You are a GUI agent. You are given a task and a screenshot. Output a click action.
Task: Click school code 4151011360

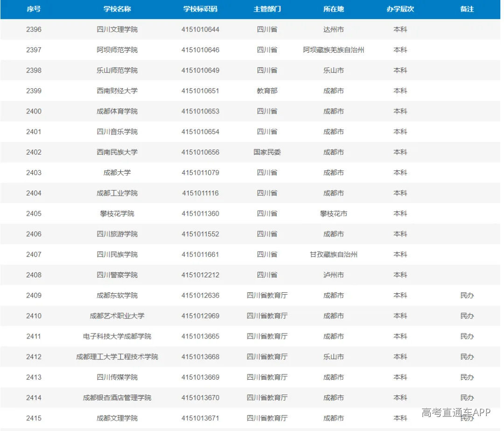click(200, 213)
